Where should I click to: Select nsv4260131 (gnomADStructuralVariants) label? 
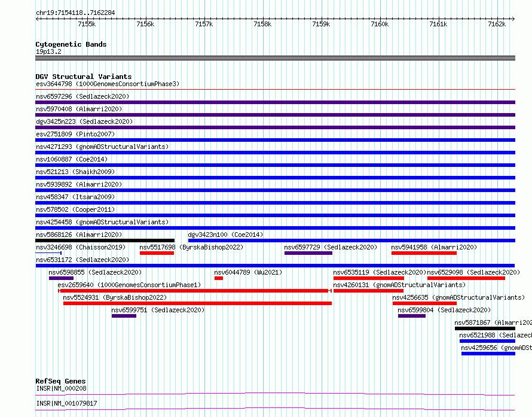pyautogui.click(x=399, y=285)
